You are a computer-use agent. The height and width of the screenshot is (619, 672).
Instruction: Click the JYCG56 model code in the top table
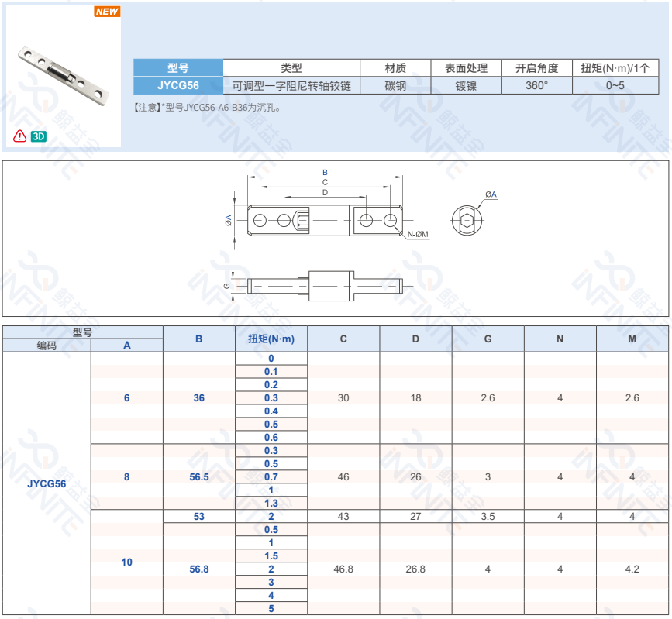pos(178,86)
